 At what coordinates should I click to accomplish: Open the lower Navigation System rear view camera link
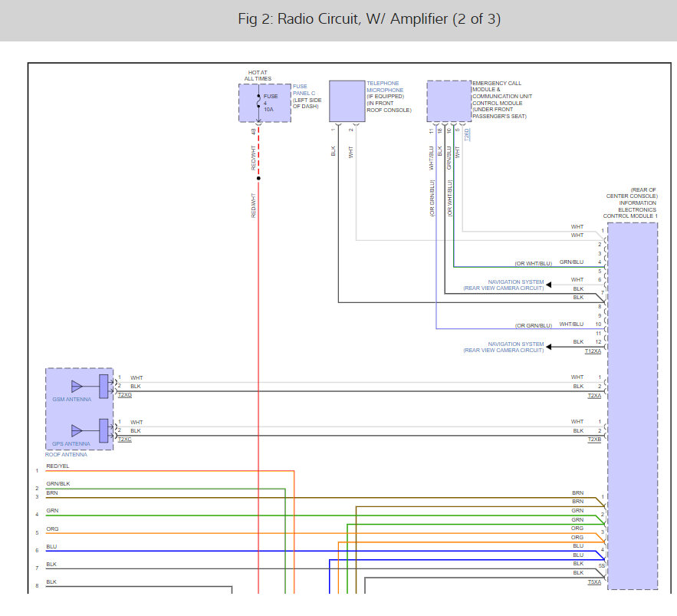click(503, 347)
